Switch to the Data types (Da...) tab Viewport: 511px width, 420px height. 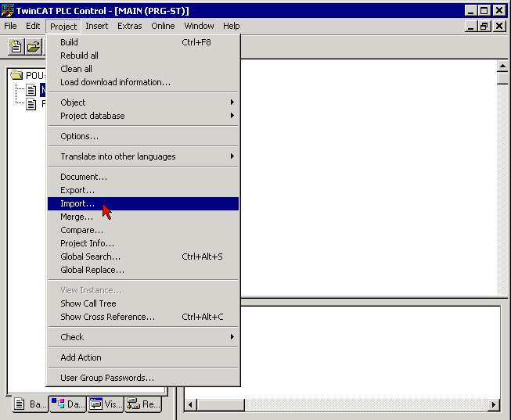point(68,404)
